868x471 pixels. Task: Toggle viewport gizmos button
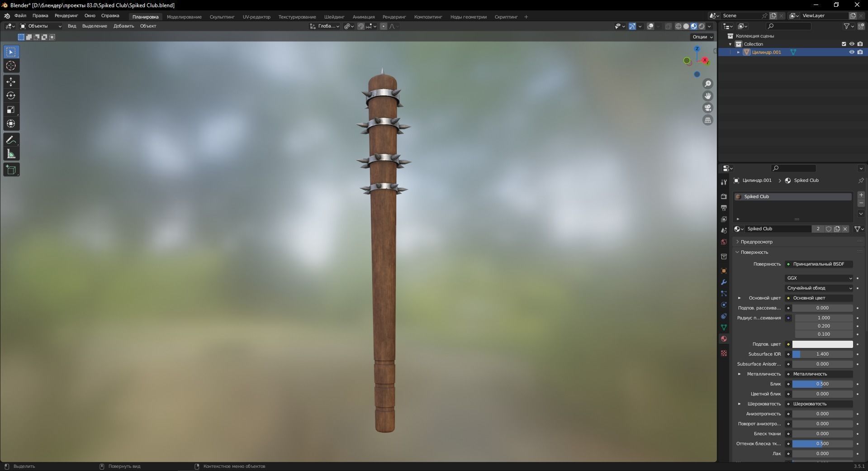pyautogui.click(x=632, y=26)
